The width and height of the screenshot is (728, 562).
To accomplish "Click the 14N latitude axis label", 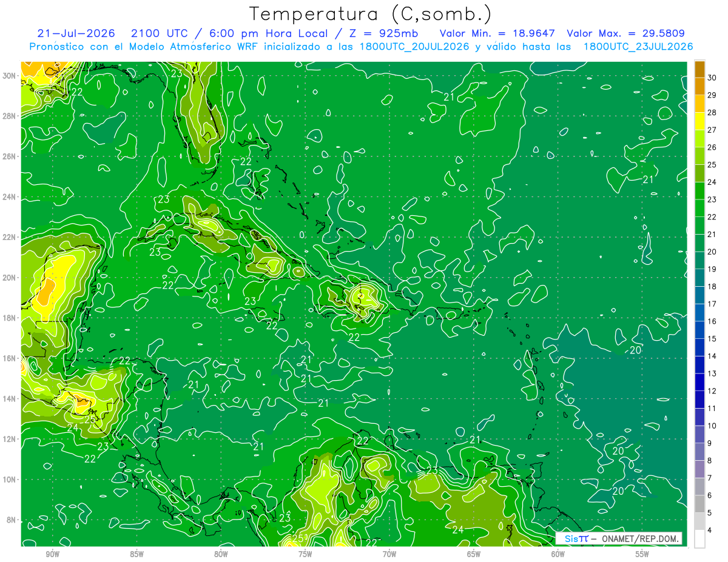I will [x=10, y=399].
